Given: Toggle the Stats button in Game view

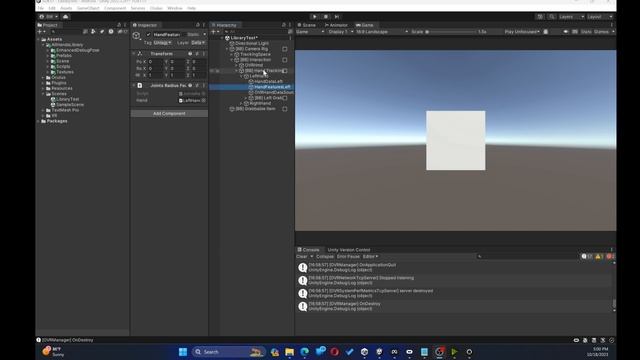Looking at the screenshot, I should [x=586, y=32].
